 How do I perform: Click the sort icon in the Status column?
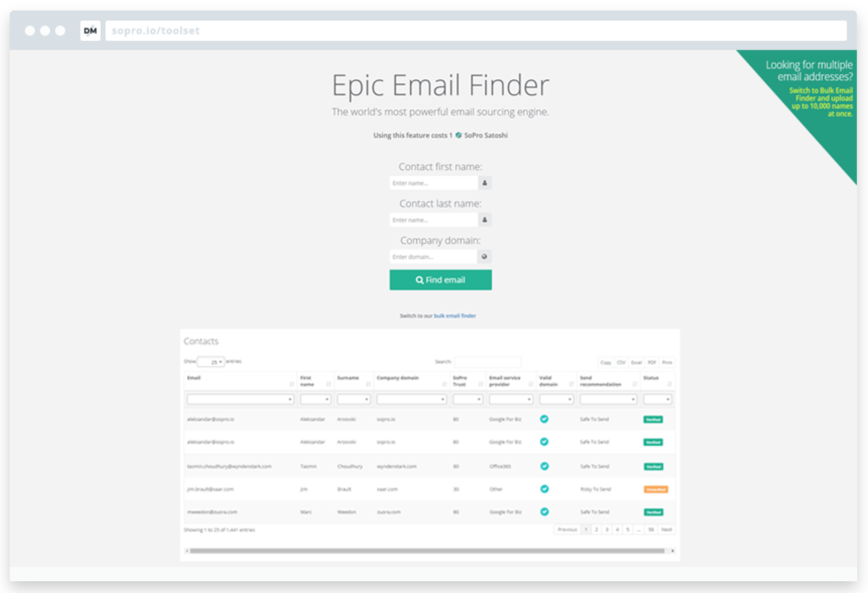[669, 384]
